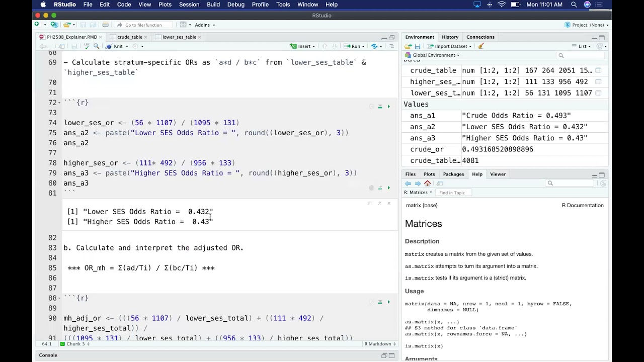View lower_ses table using its grid icon
The image size is (644, 362).
[598, 93]
